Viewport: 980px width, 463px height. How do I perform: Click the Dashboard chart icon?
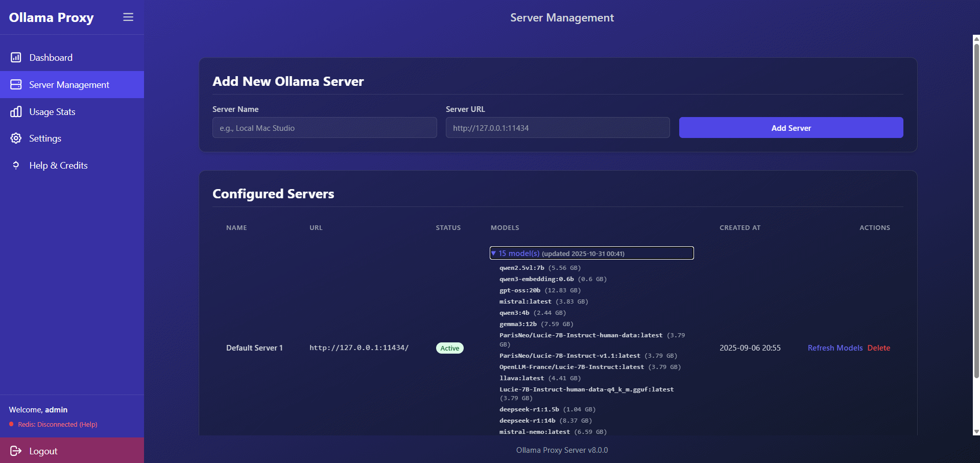tap(16, 57)
